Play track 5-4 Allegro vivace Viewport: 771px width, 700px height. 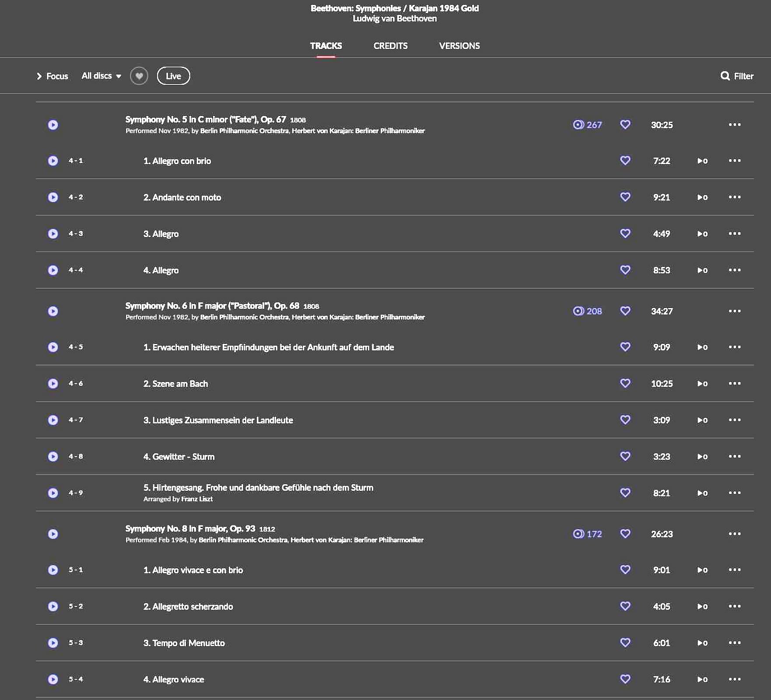pos(53,679)
